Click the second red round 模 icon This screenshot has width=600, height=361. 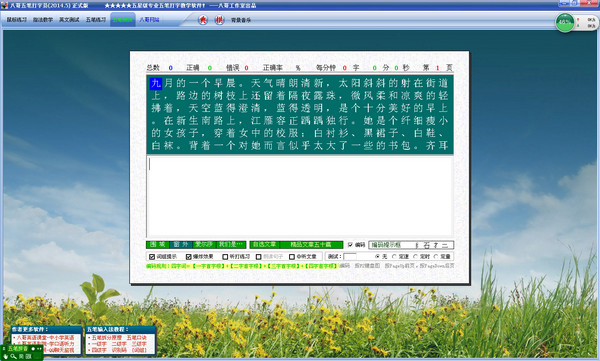coord(219,20)
